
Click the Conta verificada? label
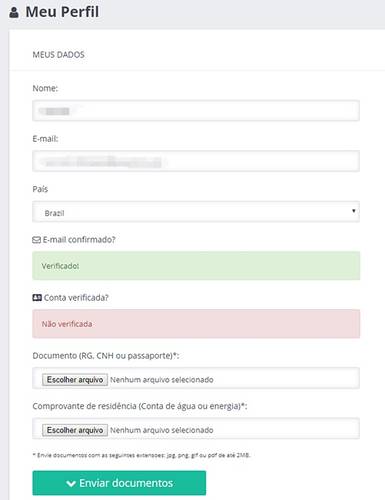(x=76, y=298)
